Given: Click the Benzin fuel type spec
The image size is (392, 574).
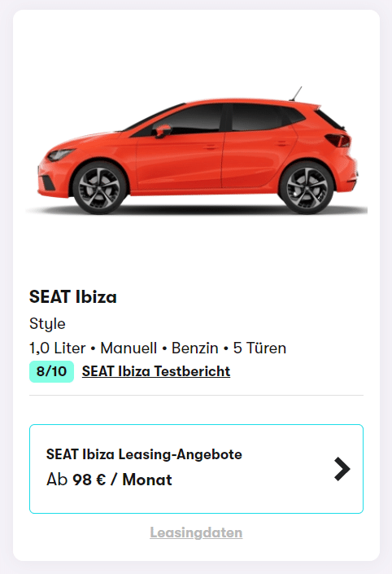Looking at the screenshot, I should tap(195, 348).
